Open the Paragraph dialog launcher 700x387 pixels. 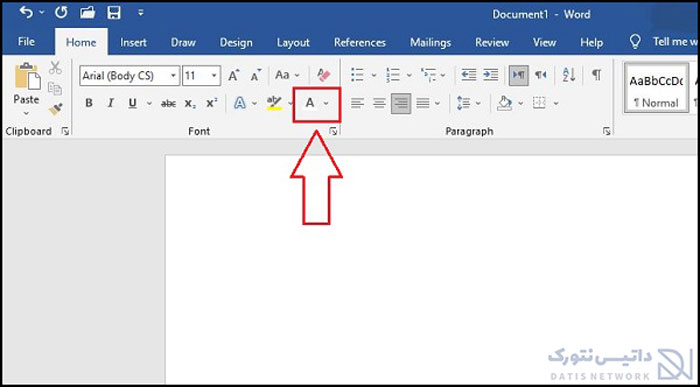pyautogui.click(x=606, y=131)
